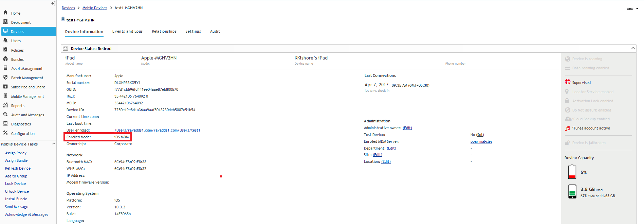
Task: Click the Home icon in the sidebar
Action: [x=5, y=13]
